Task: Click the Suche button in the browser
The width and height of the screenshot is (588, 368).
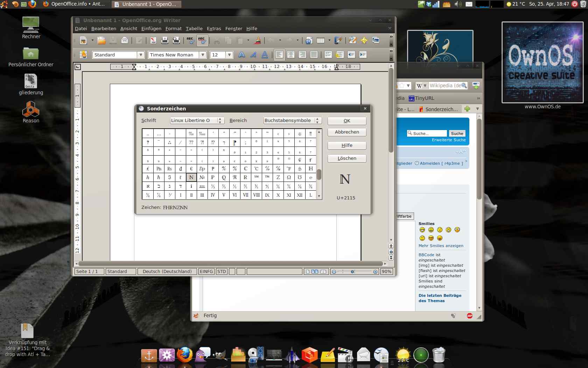Action: (457, 134)
